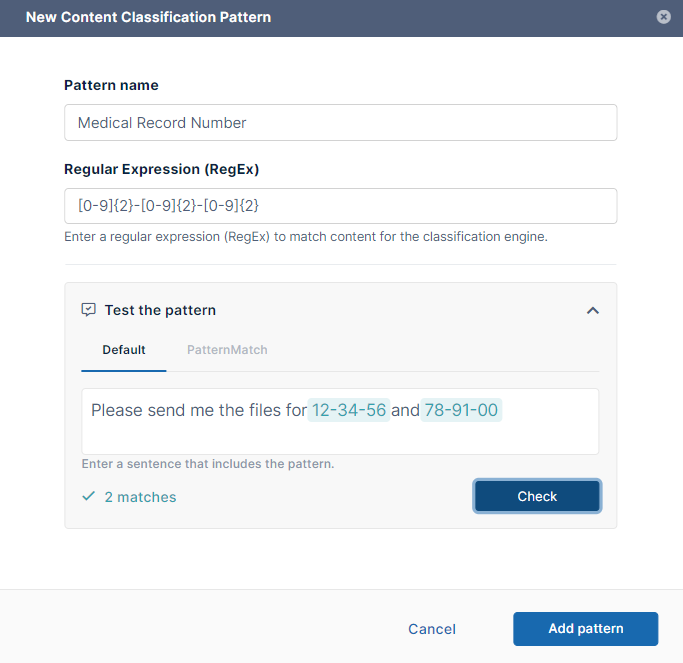The image size is (683, 663).
Task: Collapse the Test the pattern section
Action: click(x=592, y=310)
